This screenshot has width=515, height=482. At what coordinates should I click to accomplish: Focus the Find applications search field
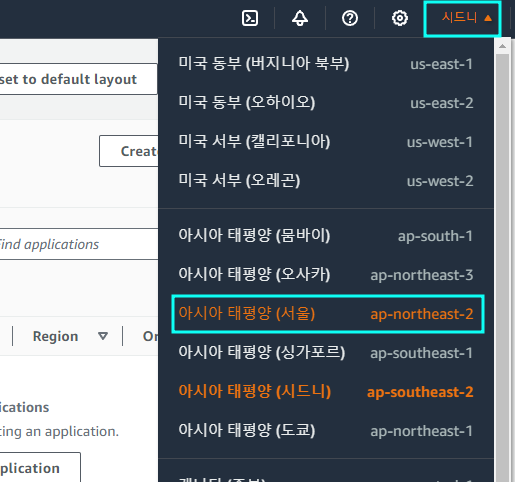79,244
